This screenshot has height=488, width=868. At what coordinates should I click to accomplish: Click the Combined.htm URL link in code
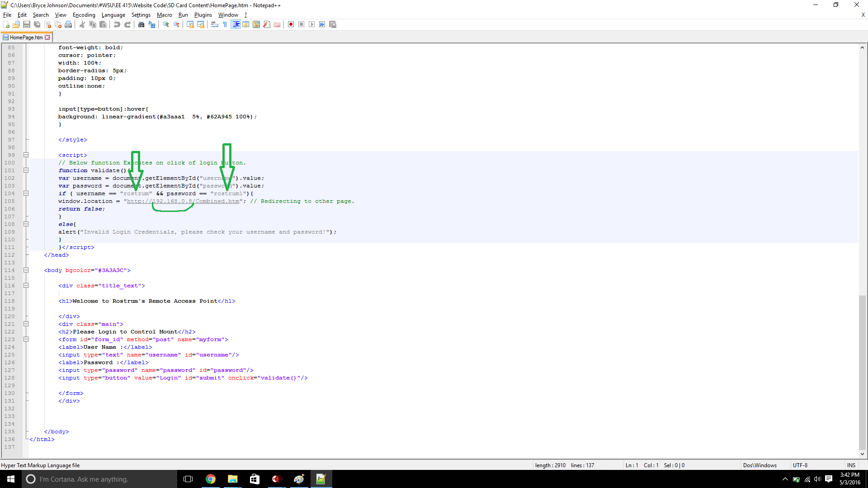point(183,202)
